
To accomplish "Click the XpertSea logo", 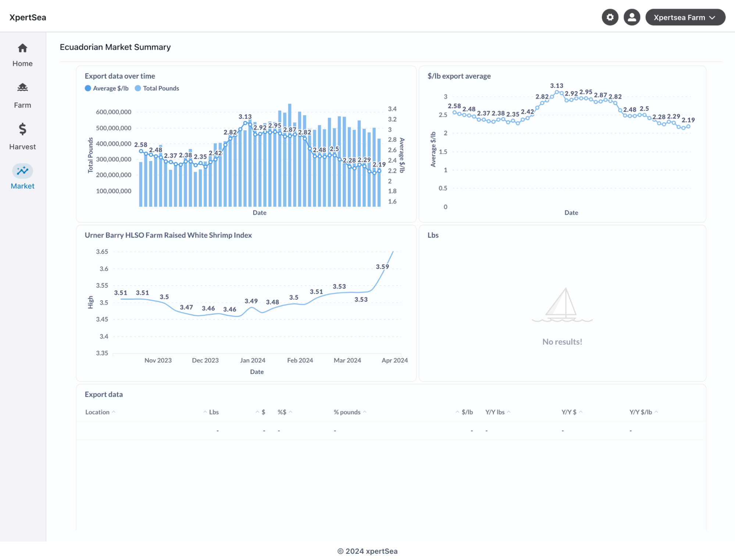I will pyautogui.click(x=28, y=17).
